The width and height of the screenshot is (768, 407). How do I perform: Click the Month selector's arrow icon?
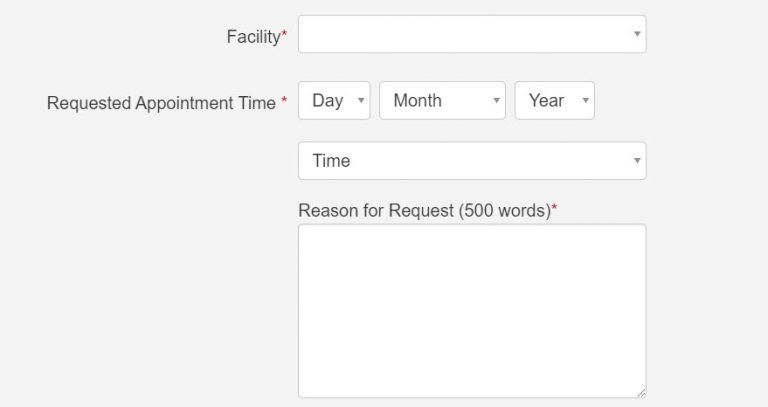496,100
